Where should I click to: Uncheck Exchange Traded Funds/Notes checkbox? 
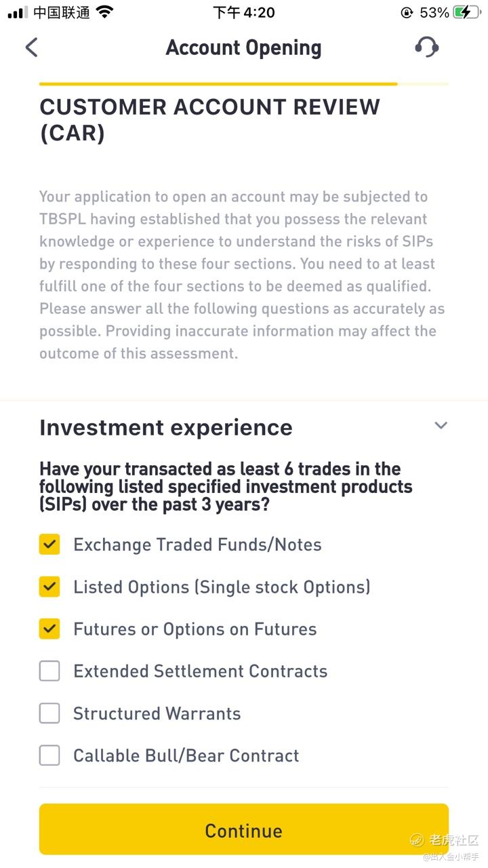[49, 545]
